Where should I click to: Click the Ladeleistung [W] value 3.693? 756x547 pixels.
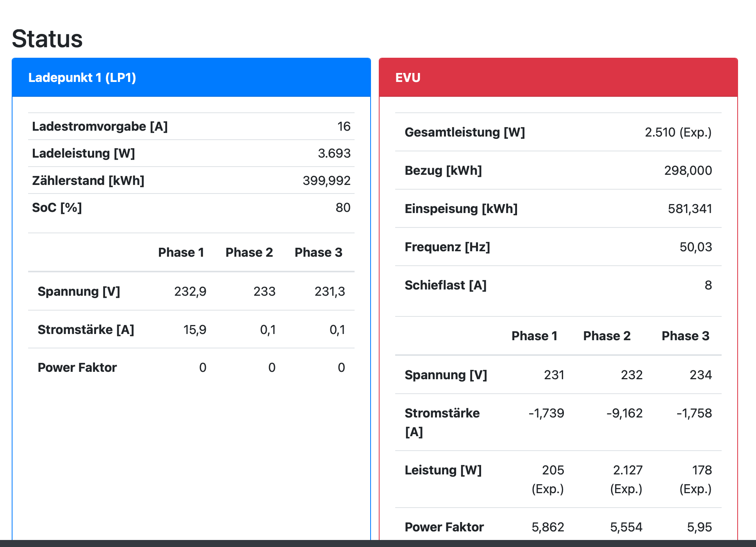(x=334, y=153)
